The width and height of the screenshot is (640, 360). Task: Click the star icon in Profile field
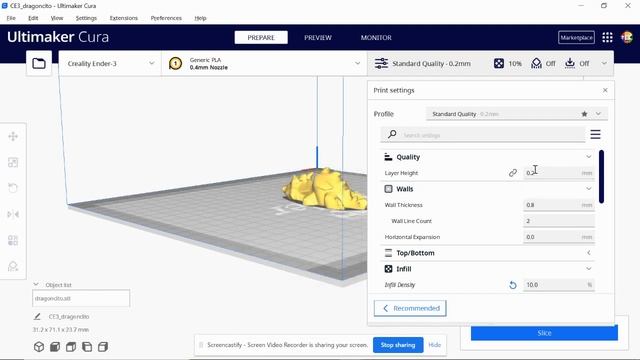[x=584, y=114]
